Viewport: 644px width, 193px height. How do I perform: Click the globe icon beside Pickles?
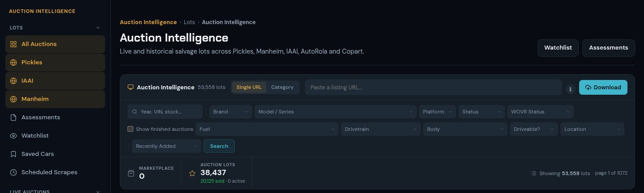13,63
